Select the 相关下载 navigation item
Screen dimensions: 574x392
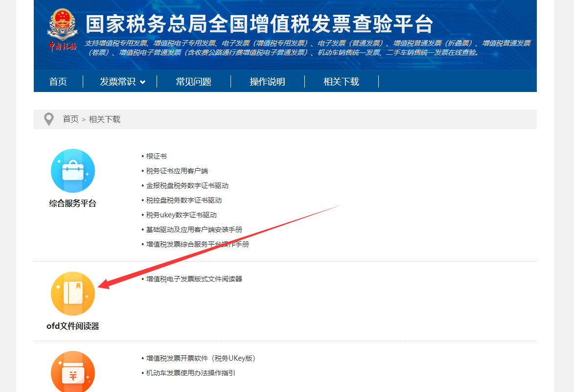pos(341,82)
